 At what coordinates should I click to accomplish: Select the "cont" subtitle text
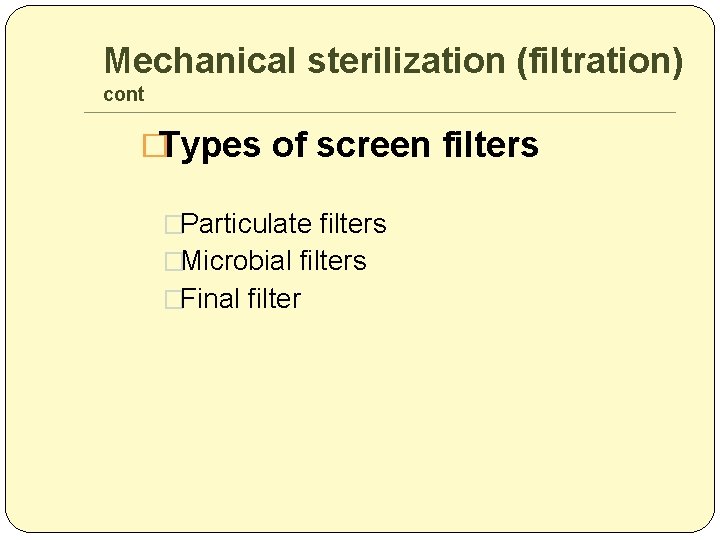(x=124, y=95)
